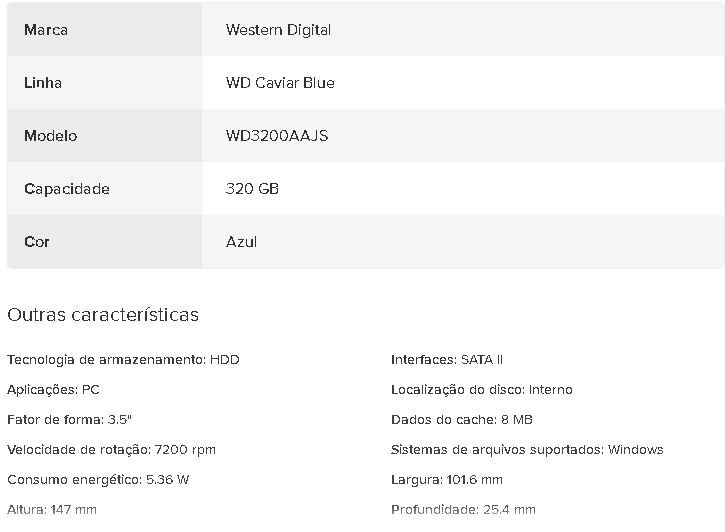Select the Azul color value
Screen dimensions: 725x532
click(241, 242)
